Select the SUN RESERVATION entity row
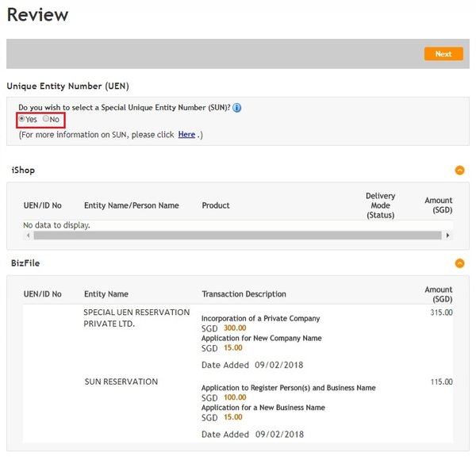This screenshot has height=464, width=476. pos(121,382)
